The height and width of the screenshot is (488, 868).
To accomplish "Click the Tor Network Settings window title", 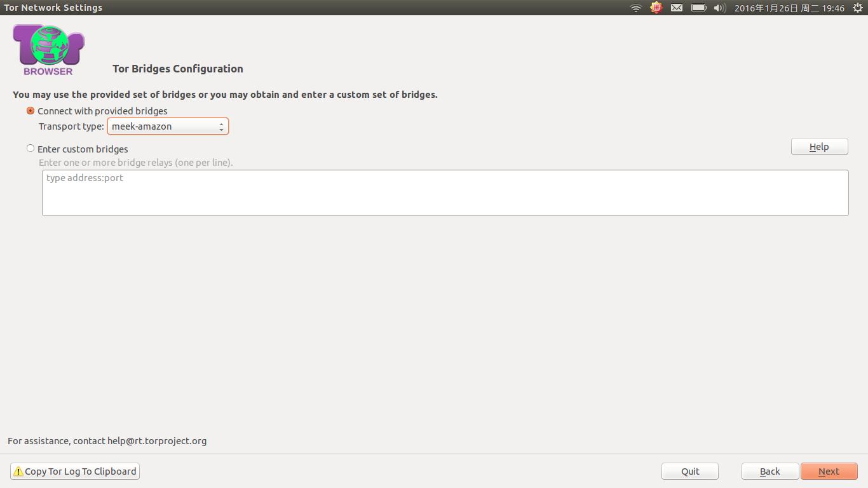I will pyautogui.click(x=53, y=8).
